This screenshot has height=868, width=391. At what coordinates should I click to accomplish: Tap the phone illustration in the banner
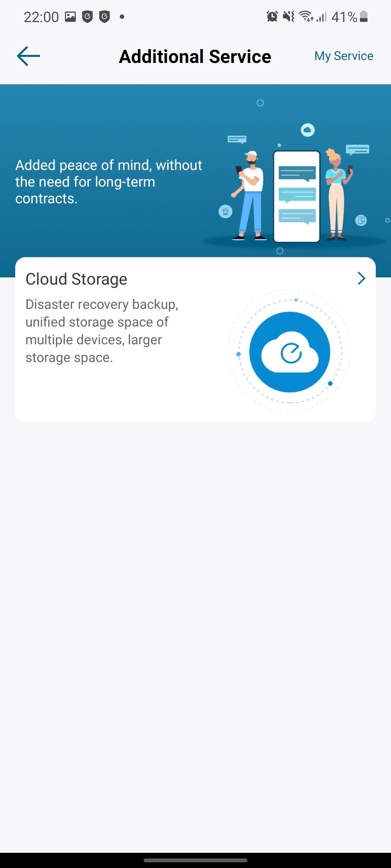(297, 196)
